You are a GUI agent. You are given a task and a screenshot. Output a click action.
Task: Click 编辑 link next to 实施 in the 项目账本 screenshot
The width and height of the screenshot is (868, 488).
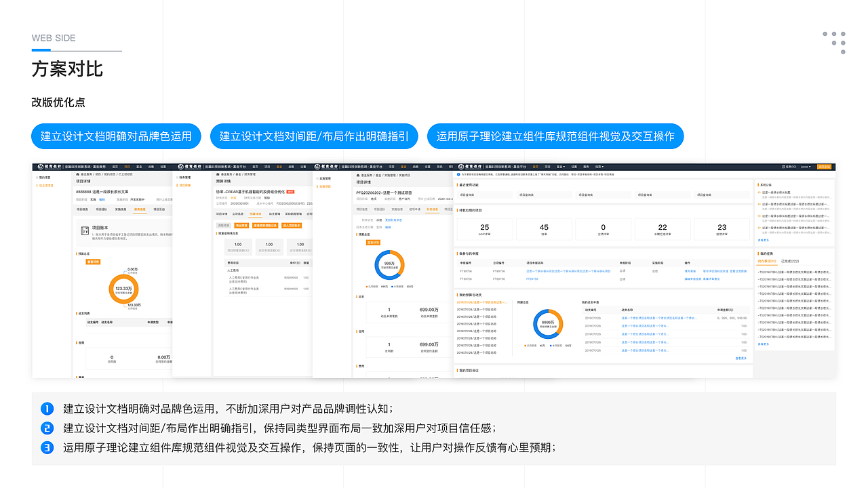coord(102,199)
